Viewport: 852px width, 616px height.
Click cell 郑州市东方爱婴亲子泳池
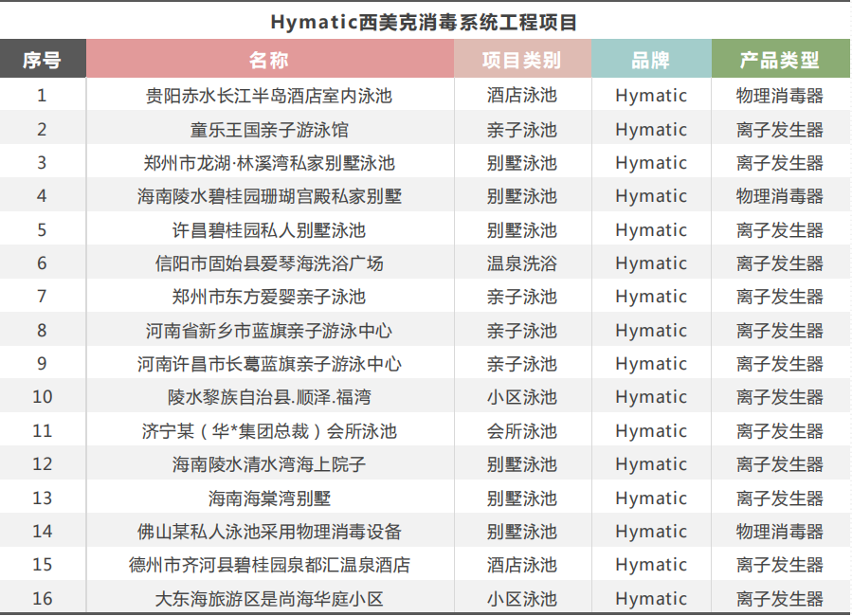coord(269,297)
